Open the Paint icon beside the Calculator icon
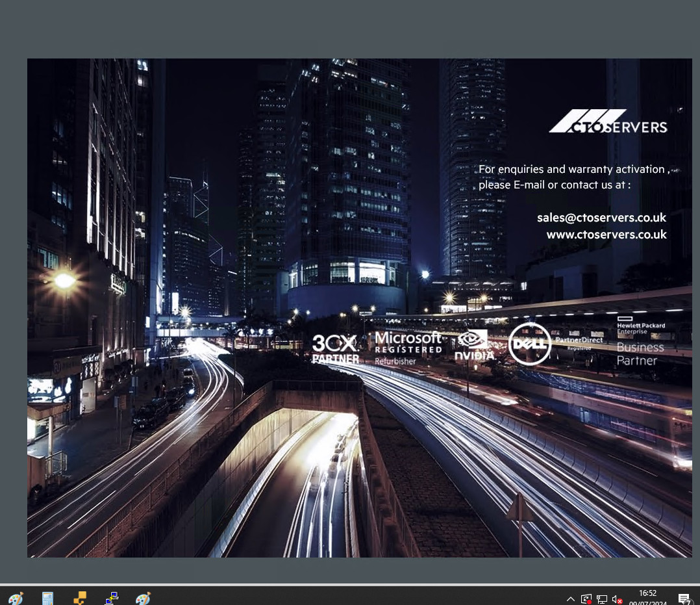Screen dimensions: 700x605 (16, 599)
